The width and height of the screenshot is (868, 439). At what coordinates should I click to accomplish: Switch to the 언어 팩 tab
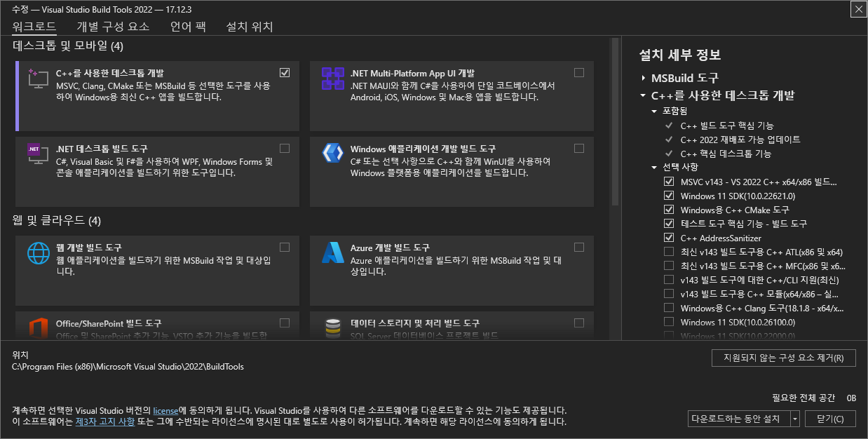click(187, 27)
